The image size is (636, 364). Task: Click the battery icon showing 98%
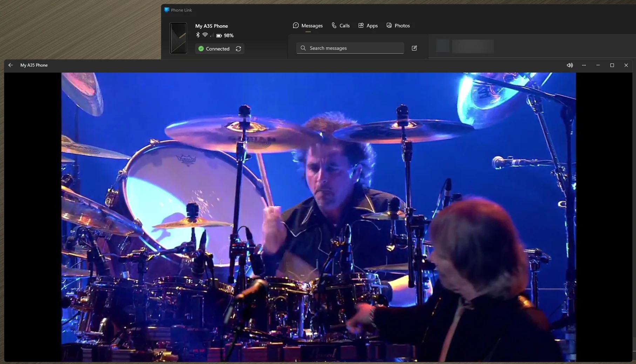(x=219, y=35)
